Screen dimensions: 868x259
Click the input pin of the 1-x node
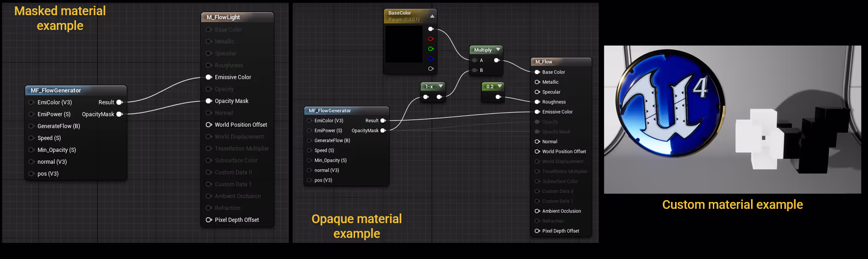(x=426, y=97)
